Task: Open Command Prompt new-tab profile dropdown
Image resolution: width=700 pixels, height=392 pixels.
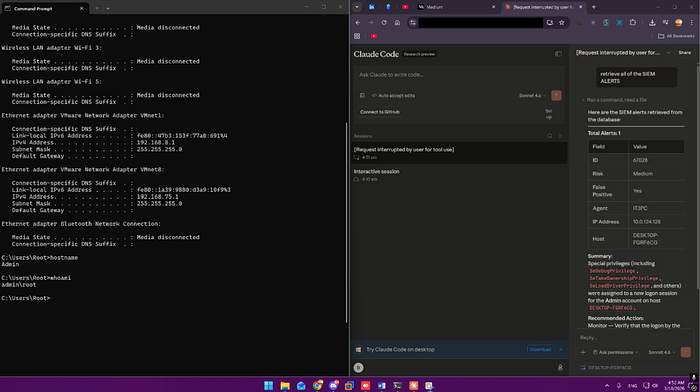Action: tap(108, 8)
